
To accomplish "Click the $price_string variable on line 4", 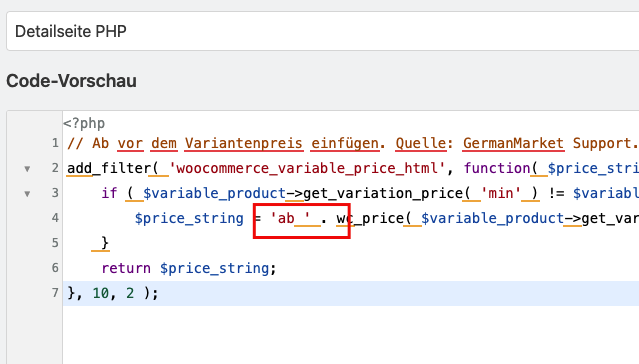I will click(x=189, y=218).
